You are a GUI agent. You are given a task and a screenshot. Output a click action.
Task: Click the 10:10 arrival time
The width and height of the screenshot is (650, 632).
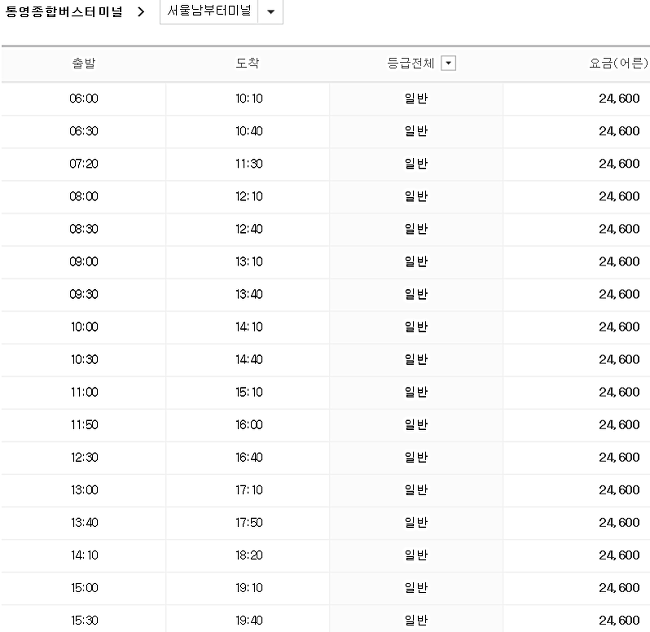249,99
